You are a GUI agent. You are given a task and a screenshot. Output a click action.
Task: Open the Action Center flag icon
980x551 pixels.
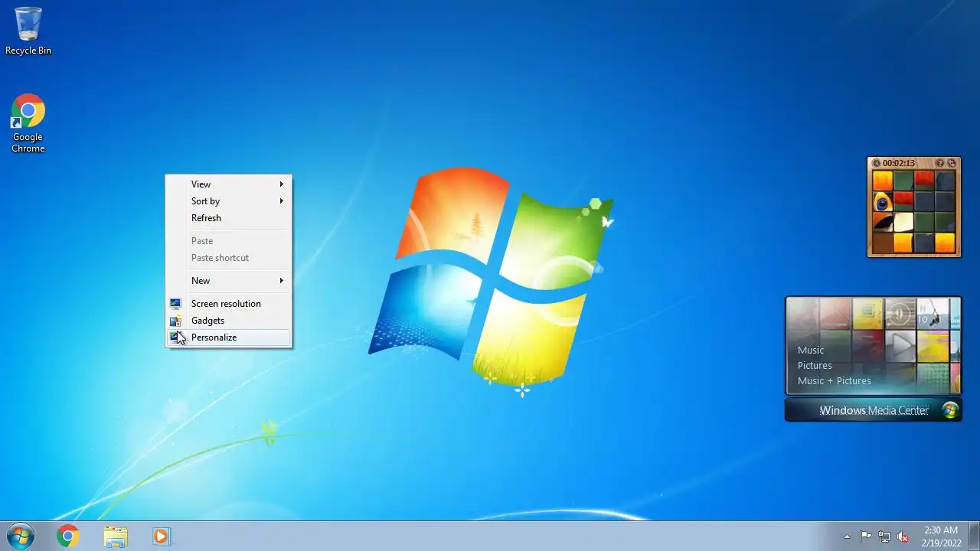866,536
